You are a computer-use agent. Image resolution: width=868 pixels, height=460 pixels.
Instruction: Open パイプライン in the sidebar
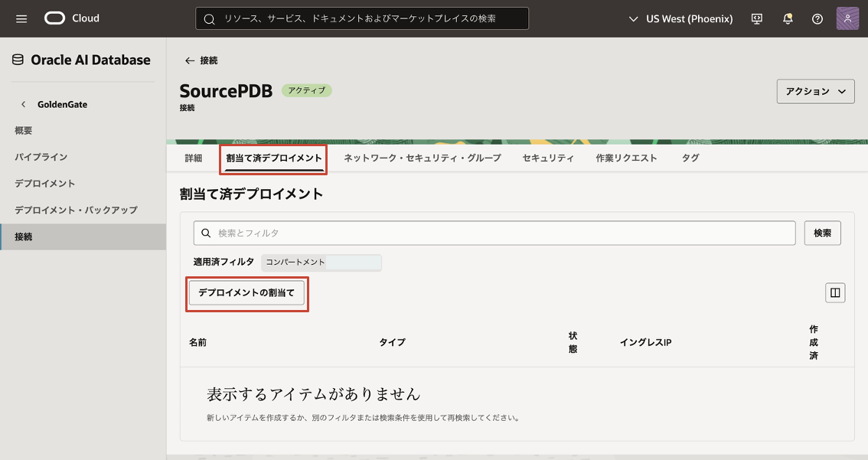[x=41, y=157]
